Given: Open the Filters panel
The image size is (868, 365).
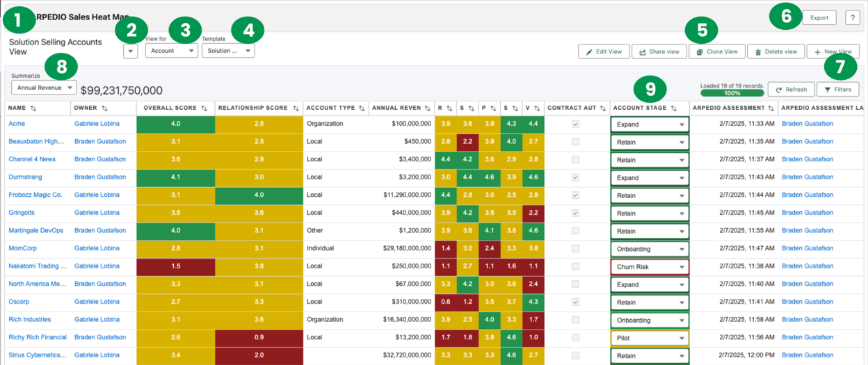Looking at the screenshot, I should tap(838, 89).
